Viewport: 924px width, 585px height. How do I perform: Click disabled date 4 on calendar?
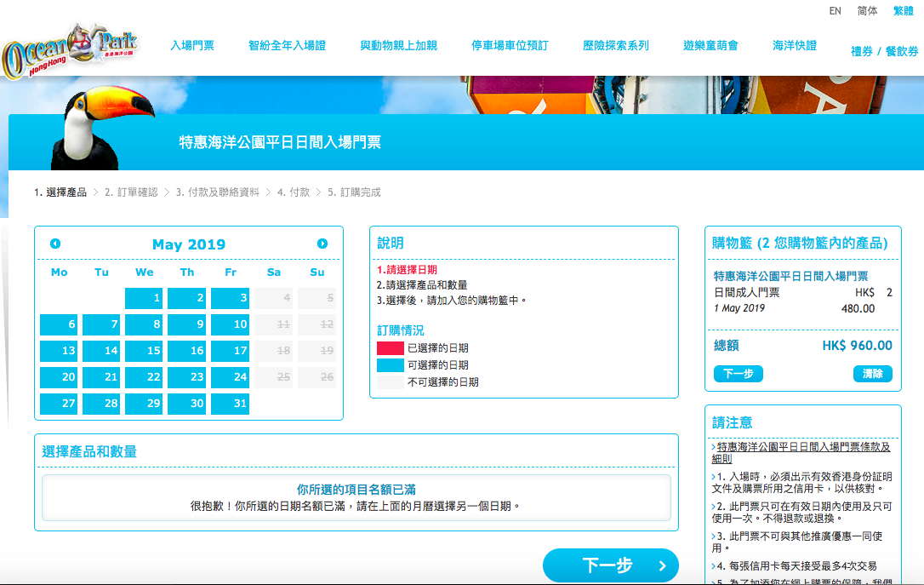coord(273,298)
